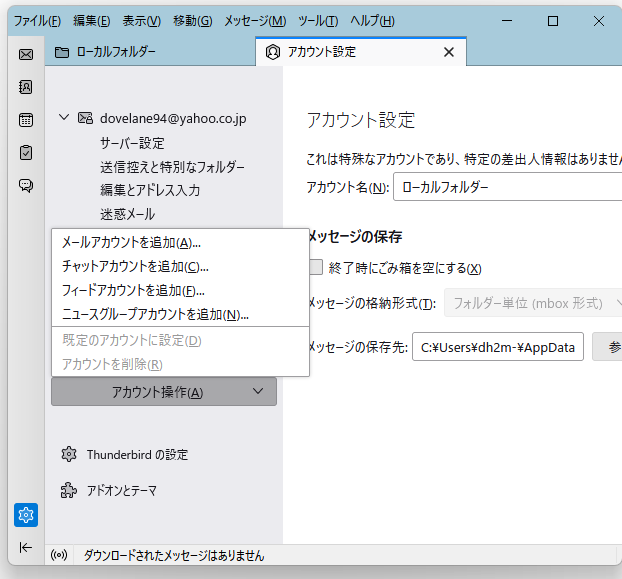Click the メッセージの保存 section heading
Viewport: 622px width, 579px height.
coord(355,236)
